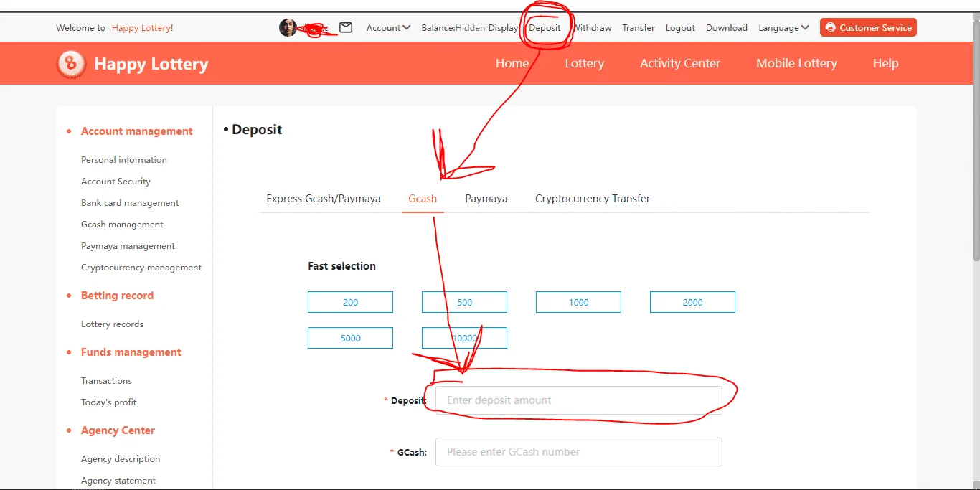The width and height of the screenshot is (980, 490).
Task: Open Agency statement in sidebar
Action: click(118, 481)
